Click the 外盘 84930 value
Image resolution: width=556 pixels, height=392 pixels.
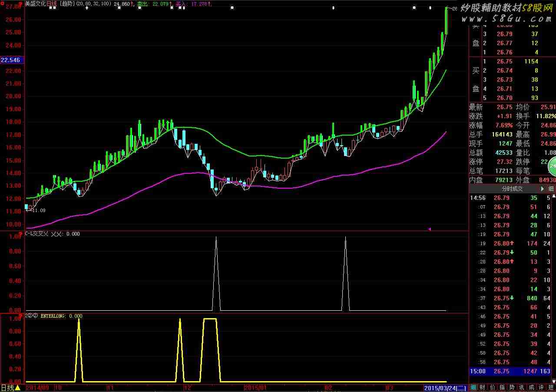coord(546,180)
